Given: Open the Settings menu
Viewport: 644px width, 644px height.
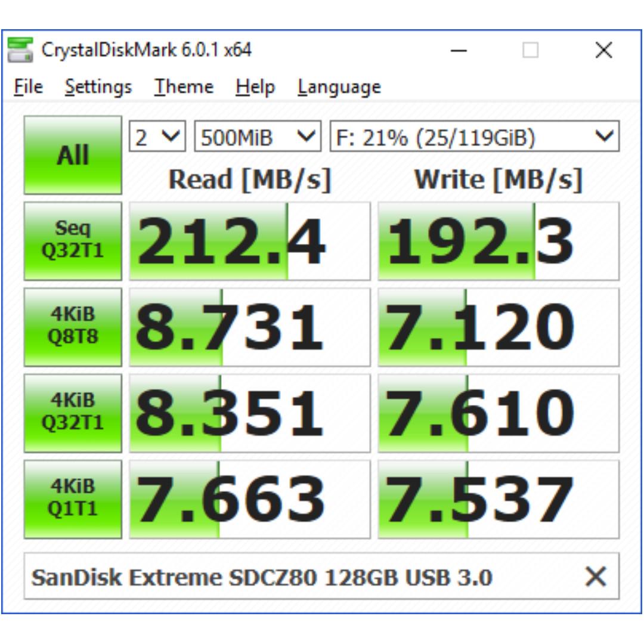Looking at the screenshot, I should (98, 86).
